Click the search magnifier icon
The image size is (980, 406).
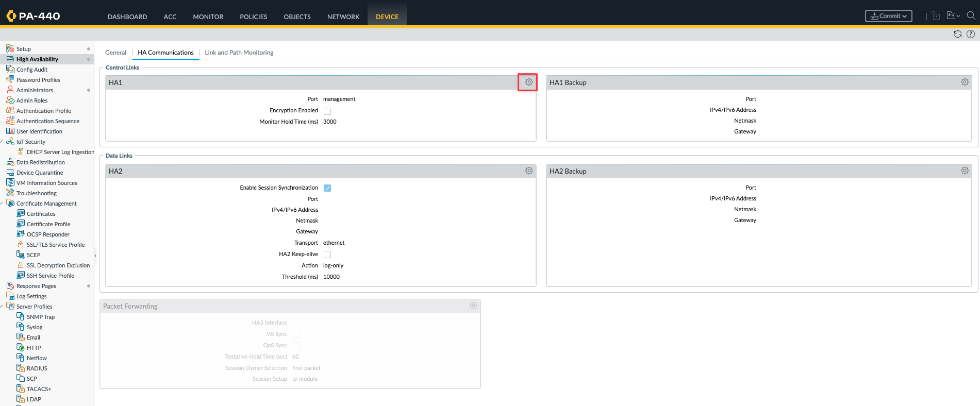(x=971, y=15)
